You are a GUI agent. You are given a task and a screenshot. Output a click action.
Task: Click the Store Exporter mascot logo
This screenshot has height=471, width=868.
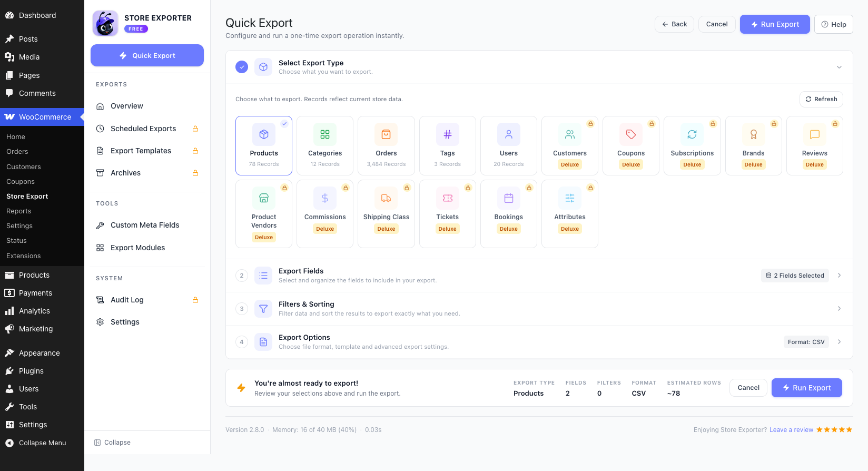click(105, 23)
